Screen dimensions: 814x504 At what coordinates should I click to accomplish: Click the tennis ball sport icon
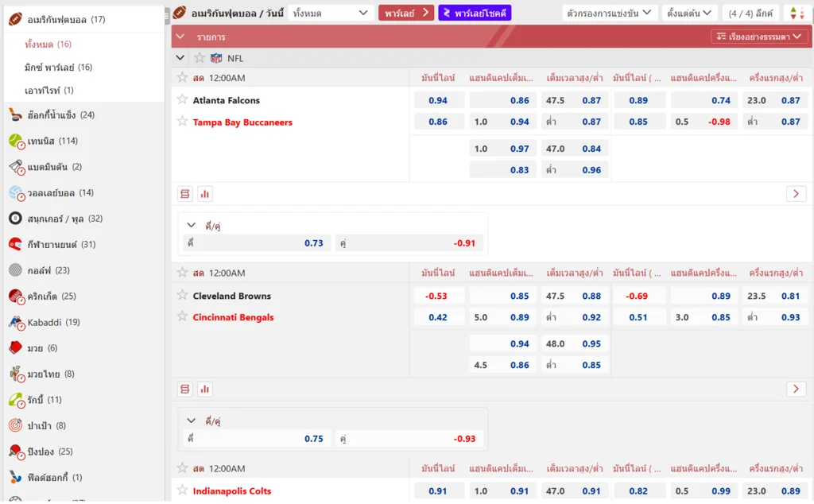pos(16,141)
